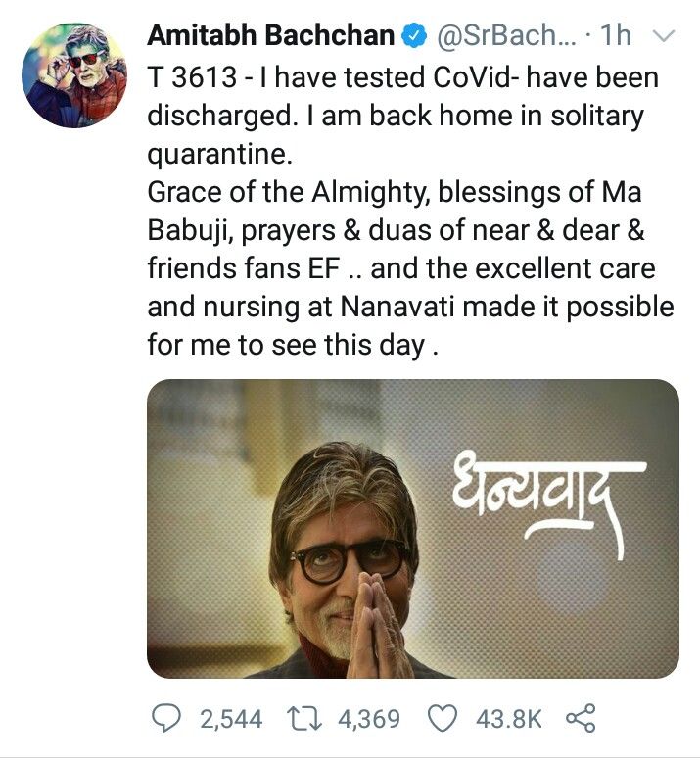Image resolution: width=700 pixels, height=764 pixels.
Task: Open the attached photo of the tweet
Action: click(x=412, y=529)
